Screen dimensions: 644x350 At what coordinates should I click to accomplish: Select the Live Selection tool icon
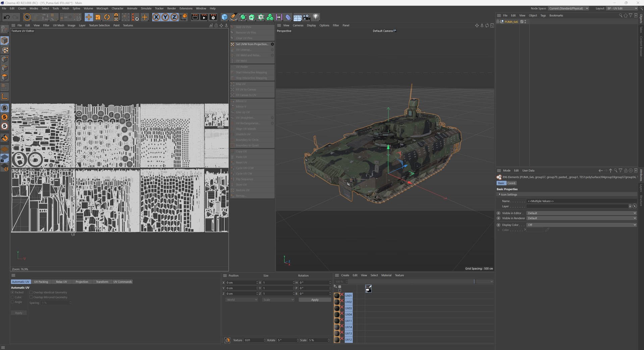[27, 17]
